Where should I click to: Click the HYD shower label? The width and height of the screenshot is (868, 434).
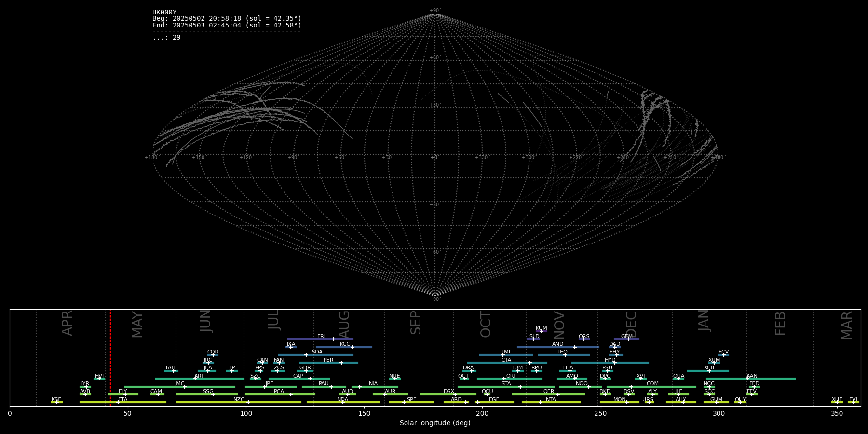pos(610,360)
